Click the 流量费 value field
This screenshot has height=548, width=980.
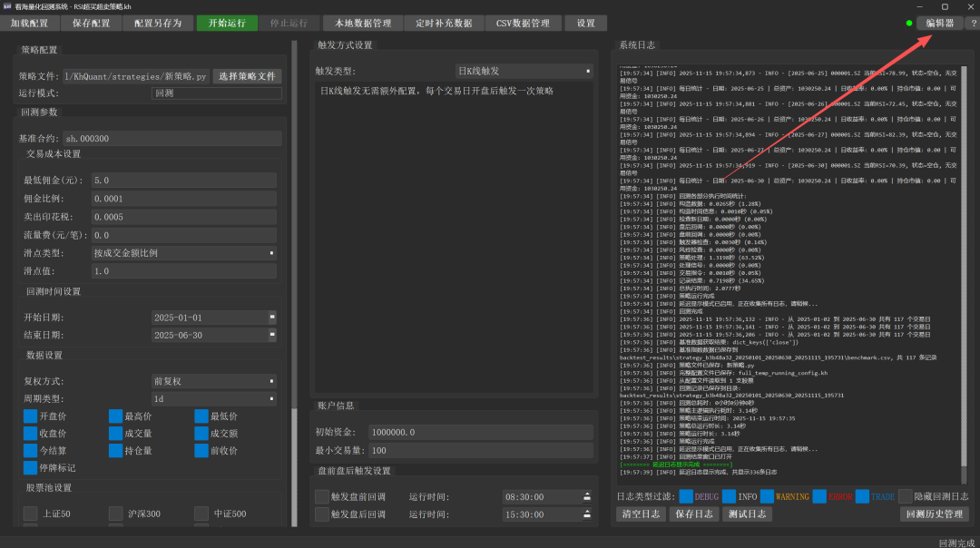(x=183, y=235)
